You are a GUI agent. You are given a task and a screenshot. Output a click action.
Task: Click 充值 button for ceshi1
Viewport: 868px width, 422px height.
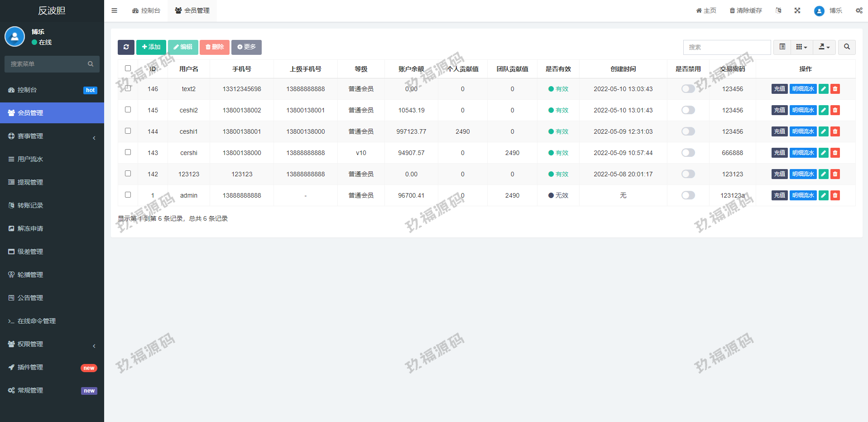(779, 131)
